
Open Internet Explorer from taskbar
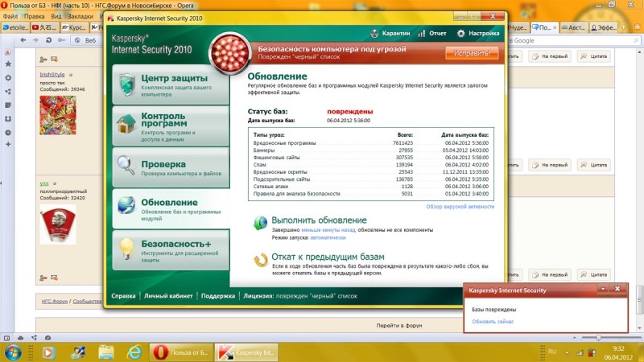[134, 352]
